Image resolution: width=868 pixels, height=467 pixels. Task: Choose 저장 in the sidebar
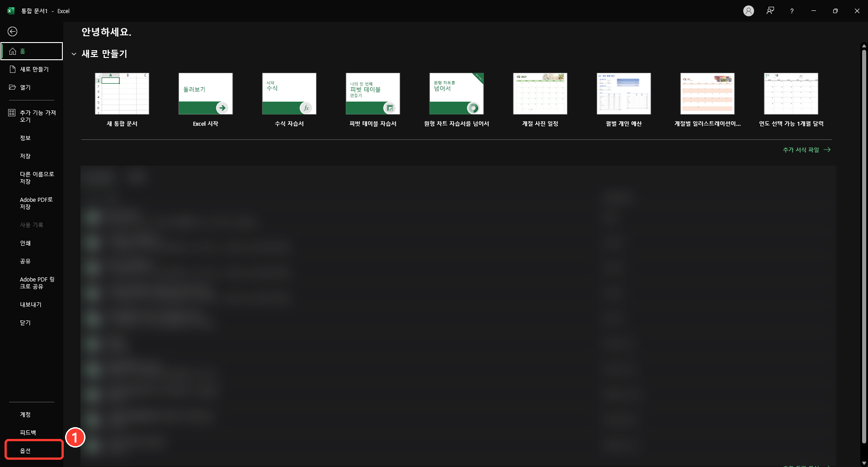coord(32,156)
